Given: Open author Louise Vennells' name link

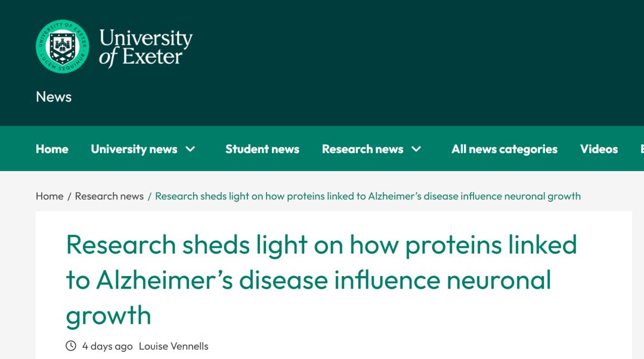Looking at the screenshot, I should tap(174, 346).
